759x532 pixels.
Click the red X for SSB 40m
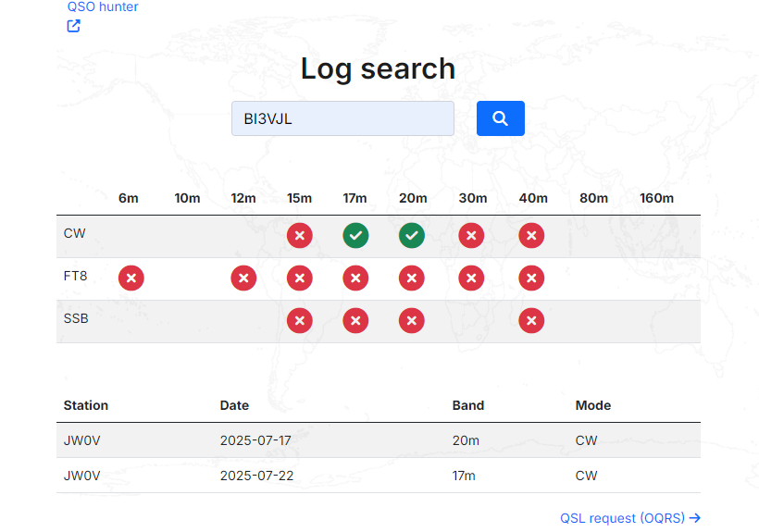coord(531,321)
